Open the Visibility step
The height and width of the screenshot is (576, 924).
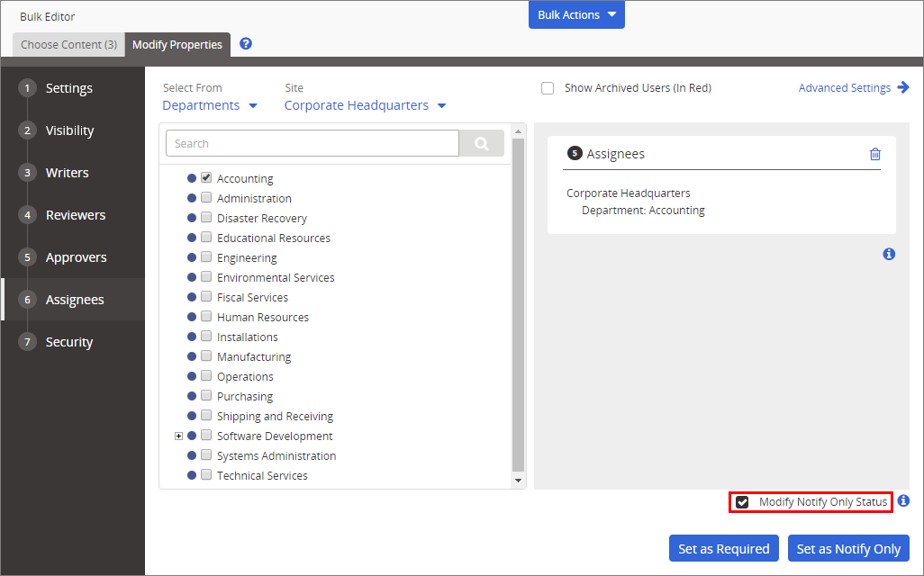[x=69, y=130]
